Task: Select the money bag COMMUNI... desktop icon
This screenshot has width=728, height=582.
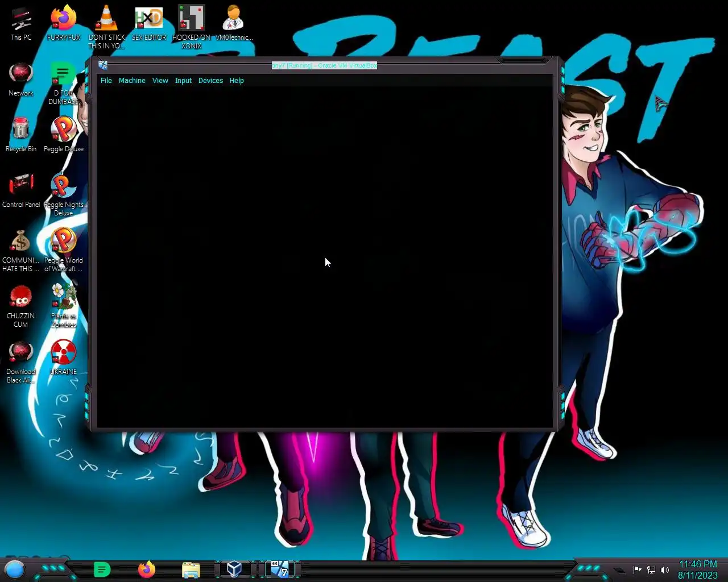Action: (x=21, y=251)
